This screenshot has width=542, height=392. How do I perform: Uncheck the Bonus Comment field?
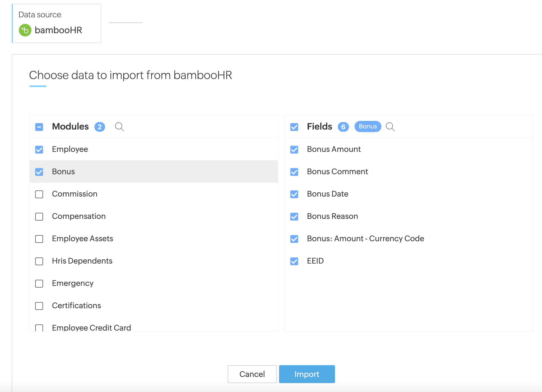294,172
